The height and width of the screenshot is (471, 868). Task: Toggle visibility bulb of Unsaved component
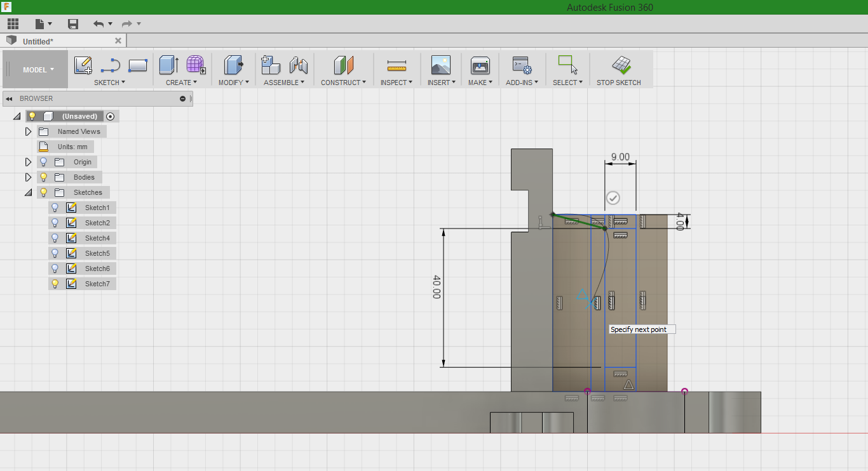(32, 116)
